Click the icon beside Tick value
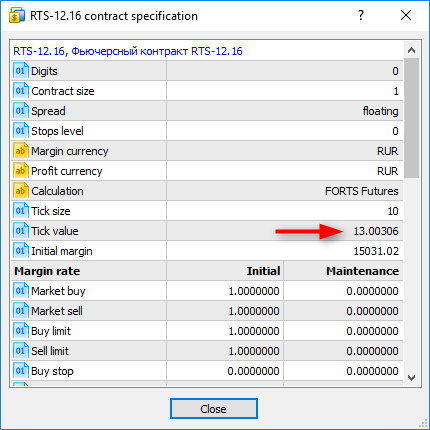 tap(21, 231)
